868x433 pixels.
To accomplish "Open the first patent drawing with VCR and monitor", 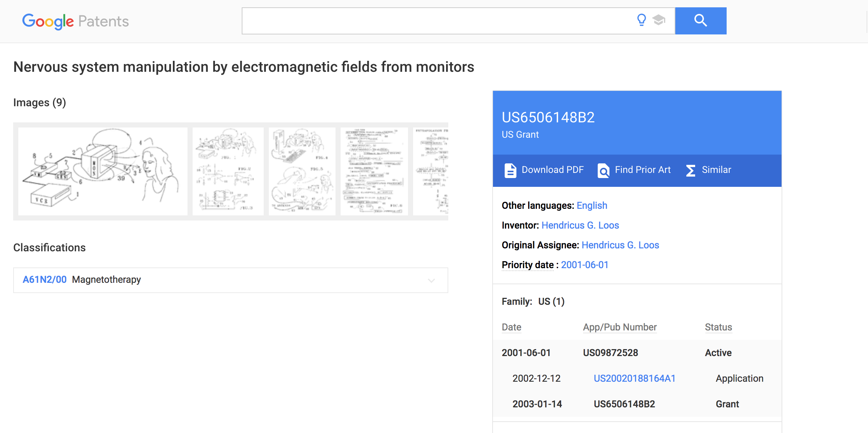I will pyautogui.click(x=103, y=171).
